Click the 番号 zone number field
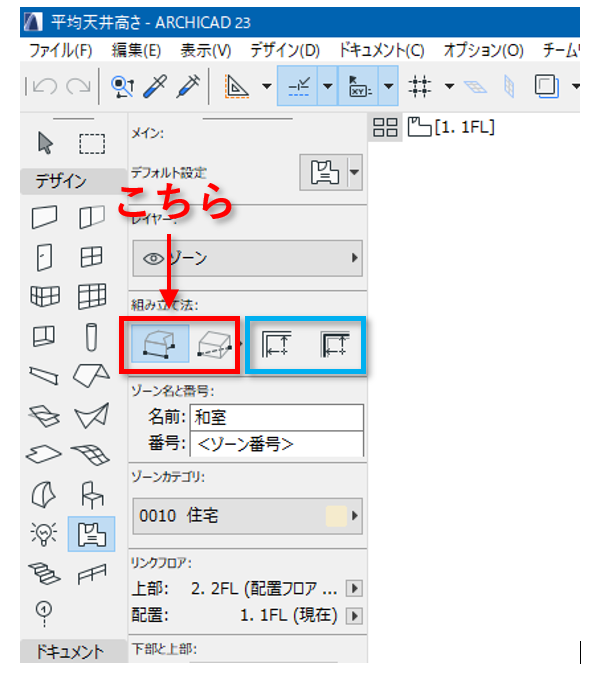Viewport: 612px width, 679px height. (276, 444)
